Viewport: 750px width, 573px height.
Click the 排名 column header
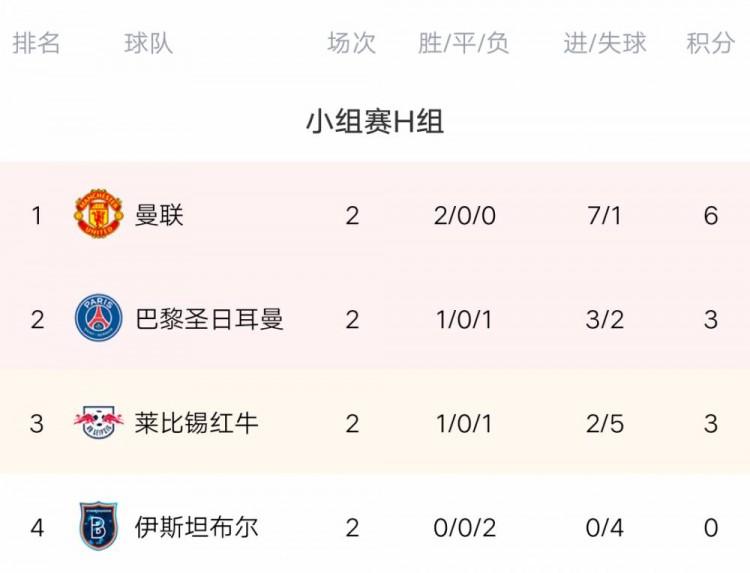pyautogui.click(x=37, y=44)
